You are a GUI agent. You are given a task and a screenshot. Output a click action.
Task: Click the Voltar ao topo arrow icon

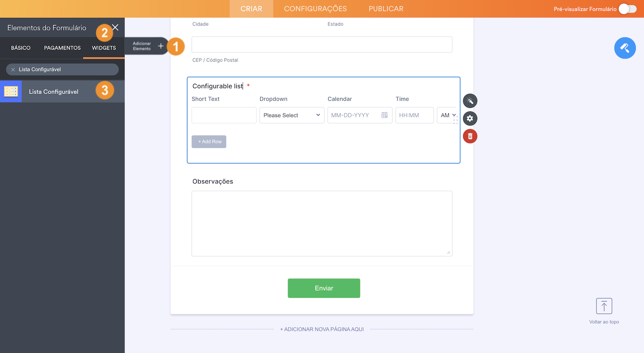coord(604,306)
